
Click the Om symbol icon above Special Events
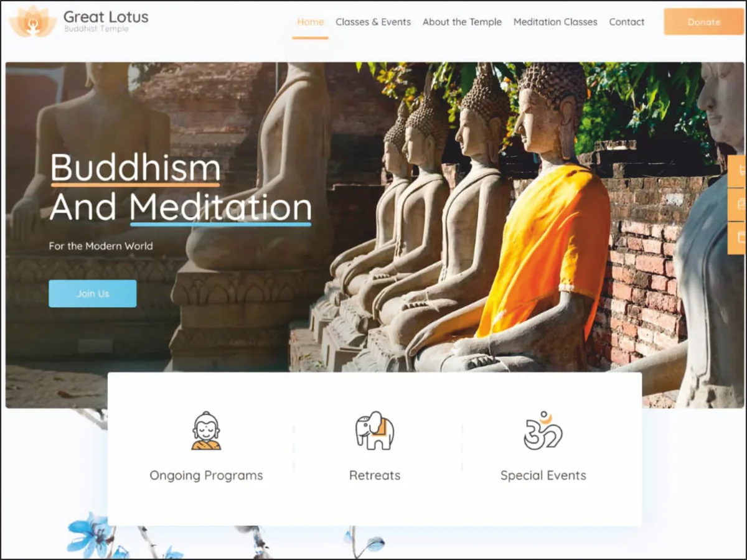point(543,430)
